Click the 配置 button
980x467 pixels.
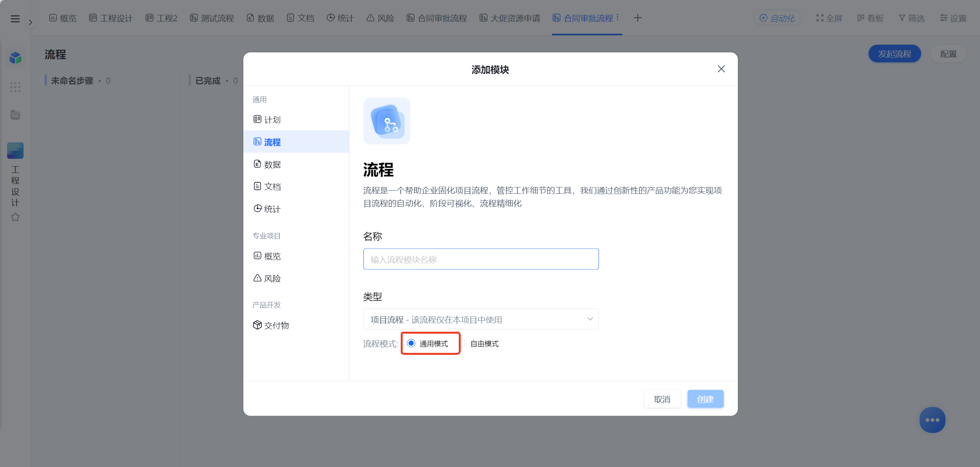point(948,54)
